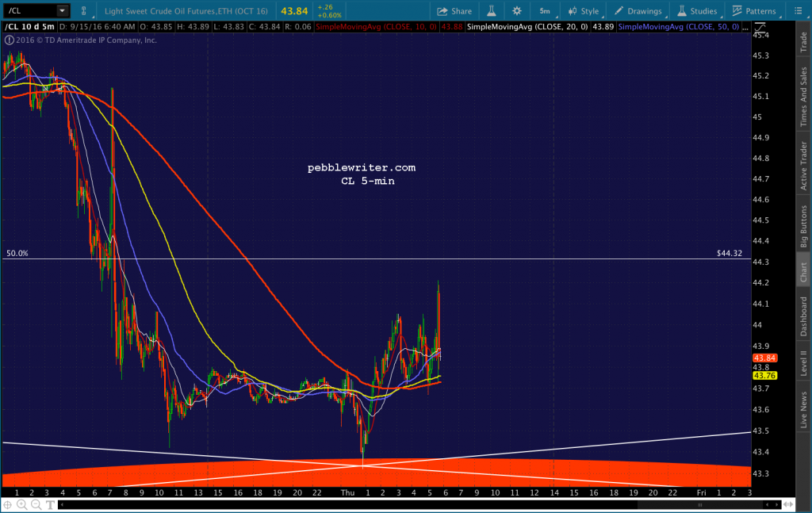Screen dimensions: 812x513
Task: Click the blue SimpleMovingAvg (CLOSE, 50, 0) label
Action: point(679,27)
